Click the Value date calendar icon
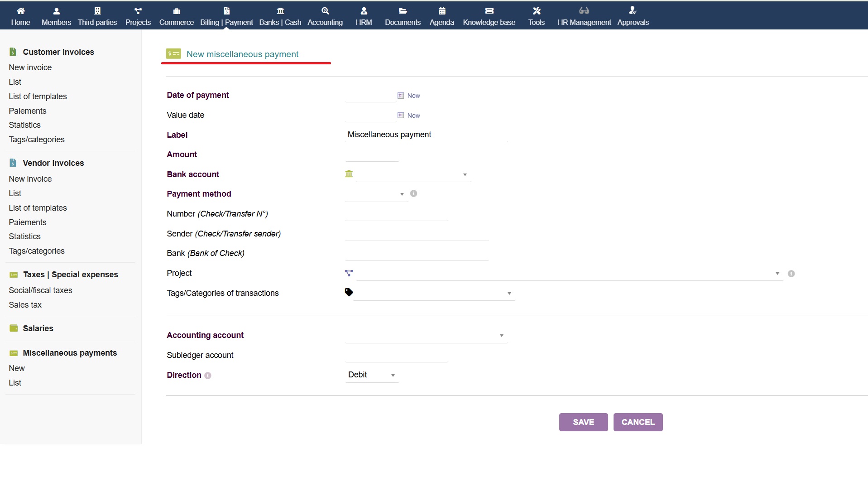The height and width of the screenshot is (492, 868). tap(400, 116)
